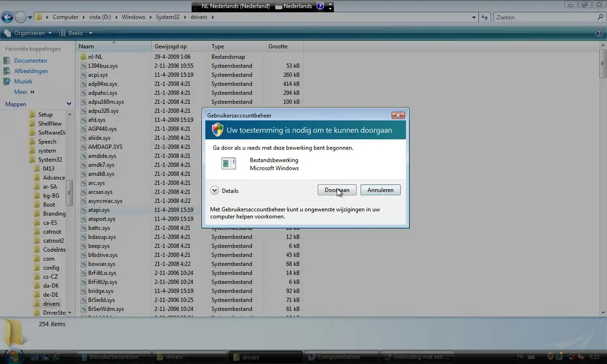Select the adpahci.sys file icon
607x364 pixels.
[83, 93]
